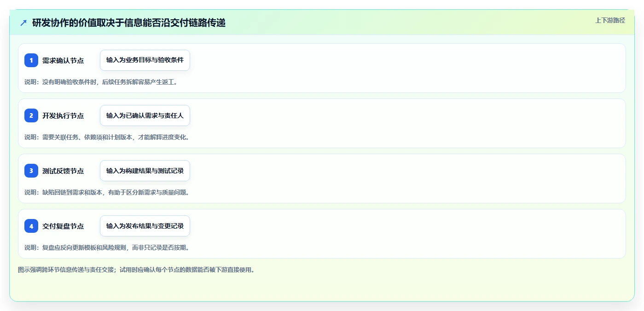The width and height of the screenshot is (644, 311).
Task: Click 测试反馈节点 title
Action: pos(63,171)
